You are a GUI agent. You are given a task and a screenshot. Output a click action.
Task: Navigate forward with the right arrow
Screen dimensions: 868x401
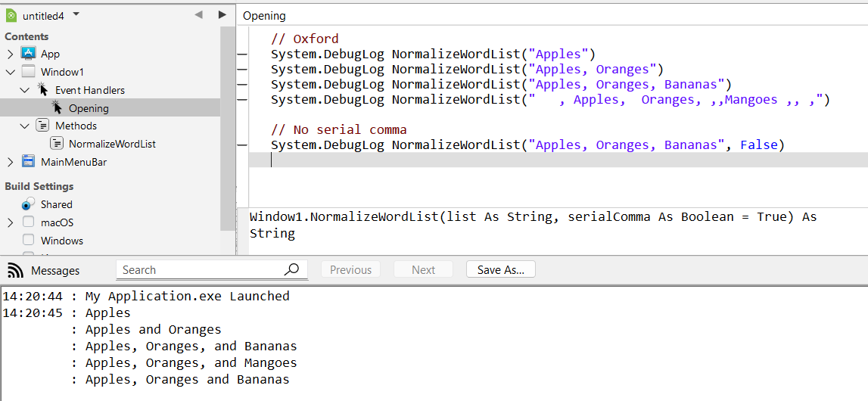pos(222,14)
